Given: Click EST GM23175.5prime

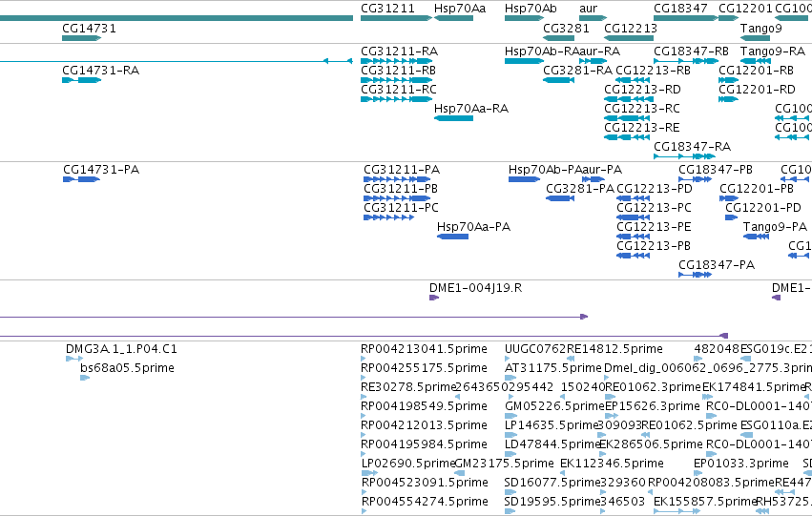Looking at the screenshot, I should (x=504, y=464).
